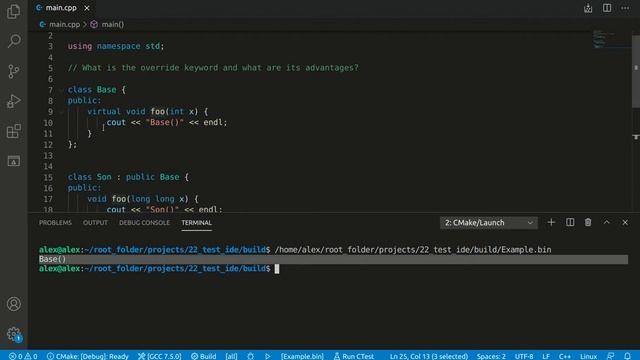The width and height of the screenshot is (640, 360).
Task: Click the errors and warnings status item
Action: (x=23, y=356)
